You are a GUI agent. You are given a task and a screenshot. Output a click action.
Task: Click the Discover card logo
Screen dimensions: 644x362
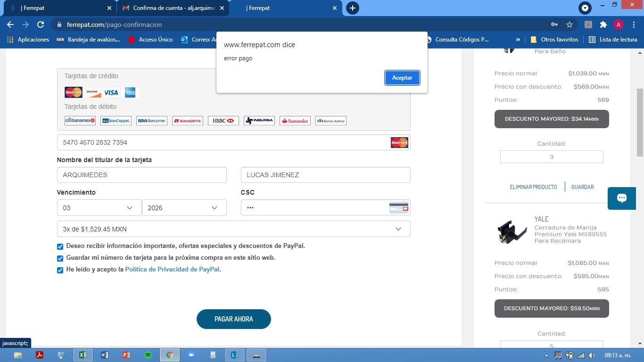[x=93, y=92]
